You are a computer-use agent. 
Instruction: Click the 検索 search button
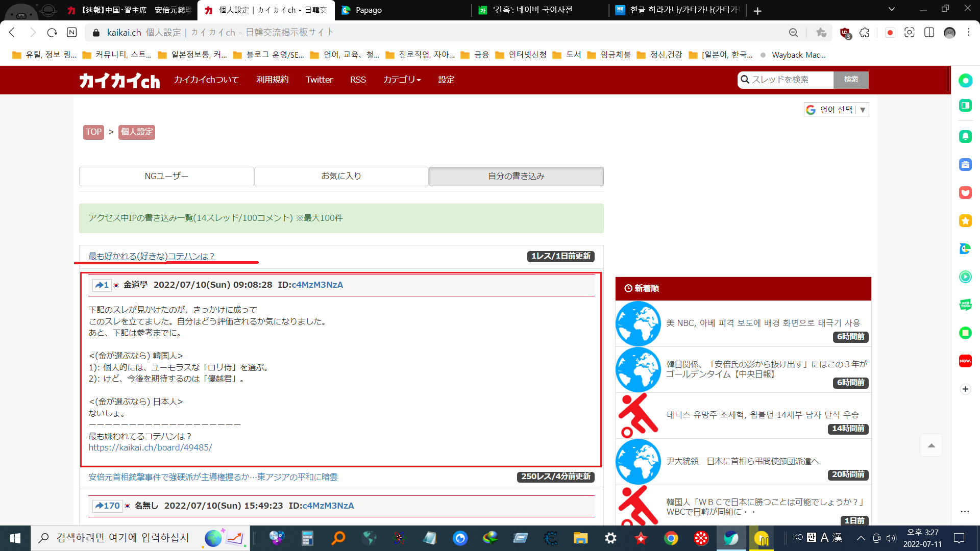850,80
